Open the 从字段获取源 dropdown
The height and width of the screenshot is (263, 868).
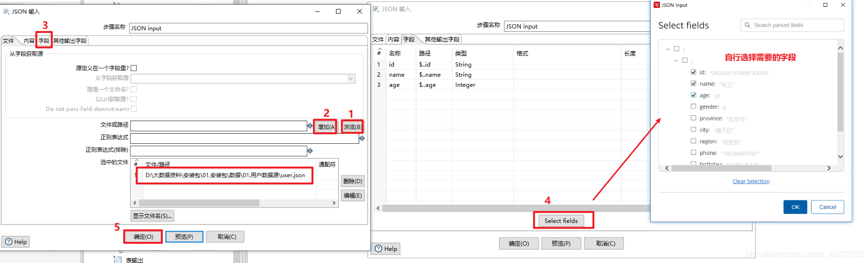point(351,79)
